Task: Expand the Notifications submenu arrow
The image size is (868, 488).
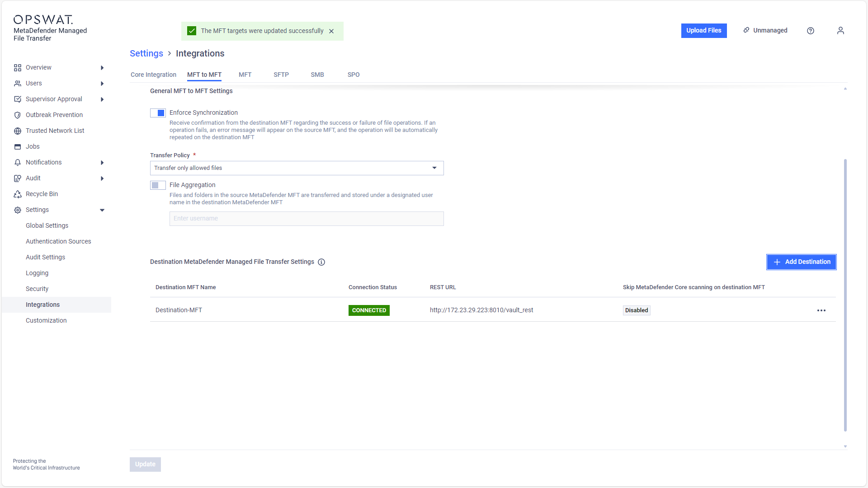Action: tap(102, 163)
